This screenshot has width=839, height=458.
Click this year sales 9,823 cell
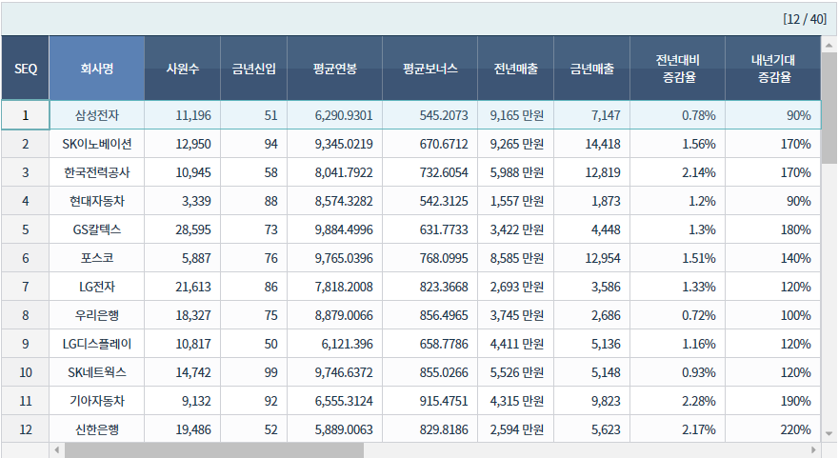(x=592, y=401)
